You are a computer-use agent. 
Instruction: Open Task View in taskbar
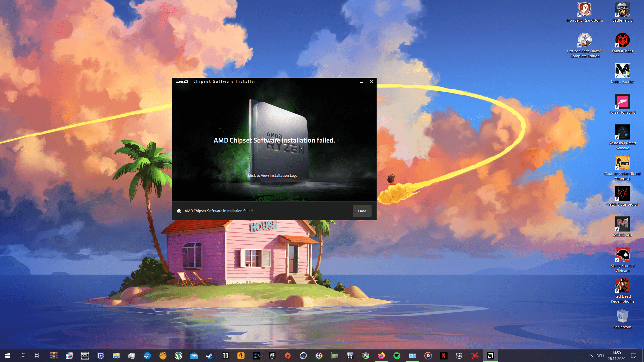[38, 356]
